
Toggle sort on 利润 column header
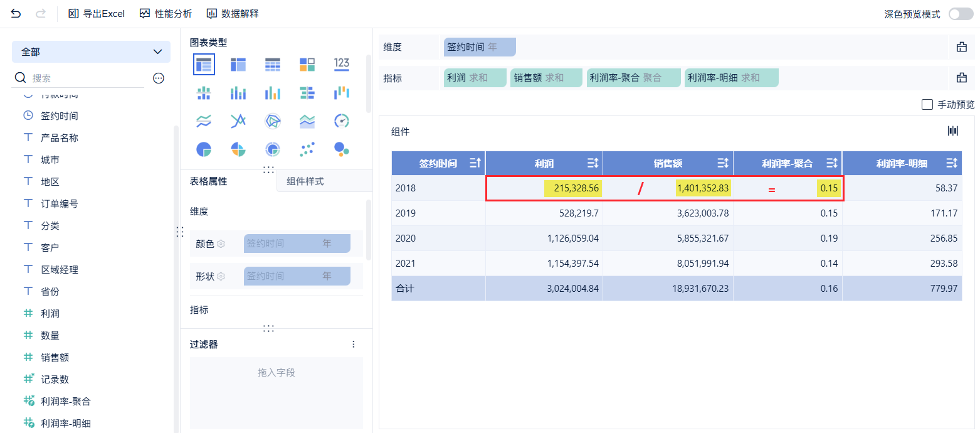point(593,164)
